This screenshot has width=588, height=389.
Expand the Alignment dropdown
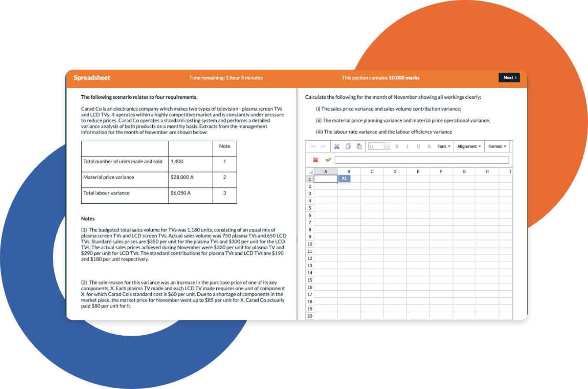coord(469,146)
